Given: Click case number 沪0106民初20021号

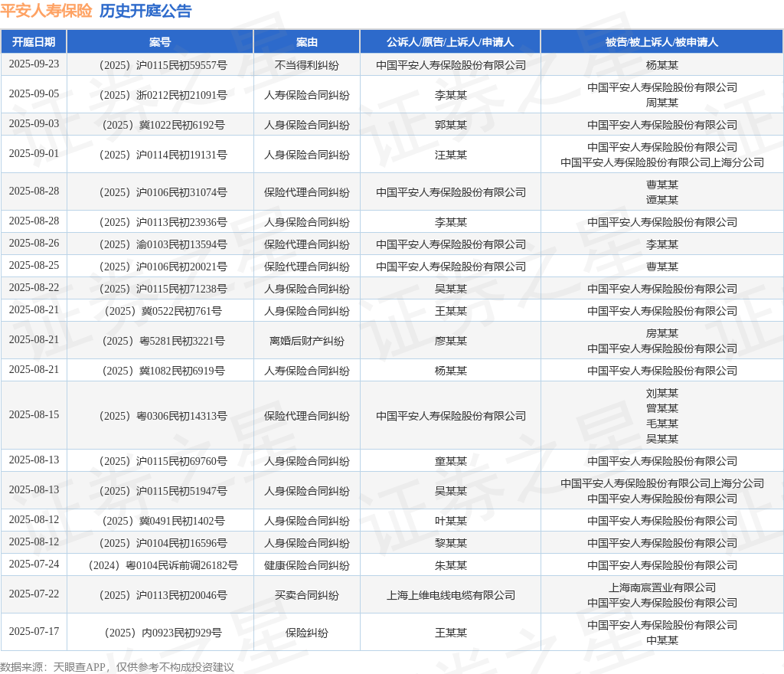Looking at the screenshot, I should pyautogui.click(x=163, y=267).
